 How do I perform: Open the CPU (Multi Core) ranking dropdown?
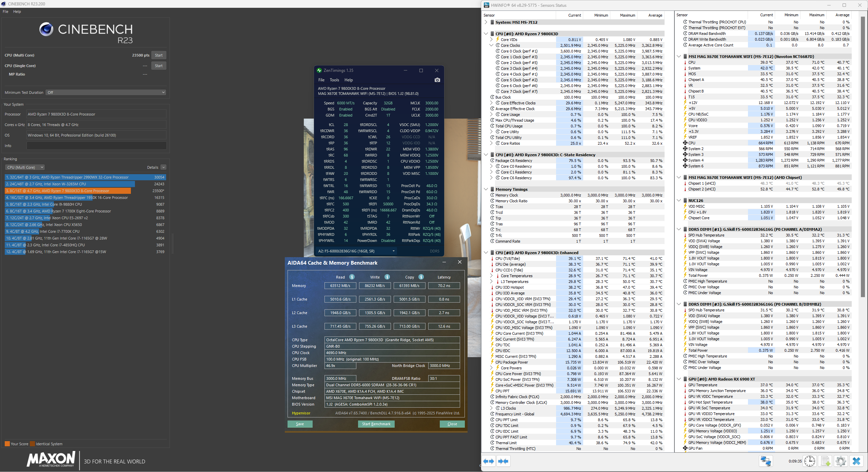tap(25, 167)
